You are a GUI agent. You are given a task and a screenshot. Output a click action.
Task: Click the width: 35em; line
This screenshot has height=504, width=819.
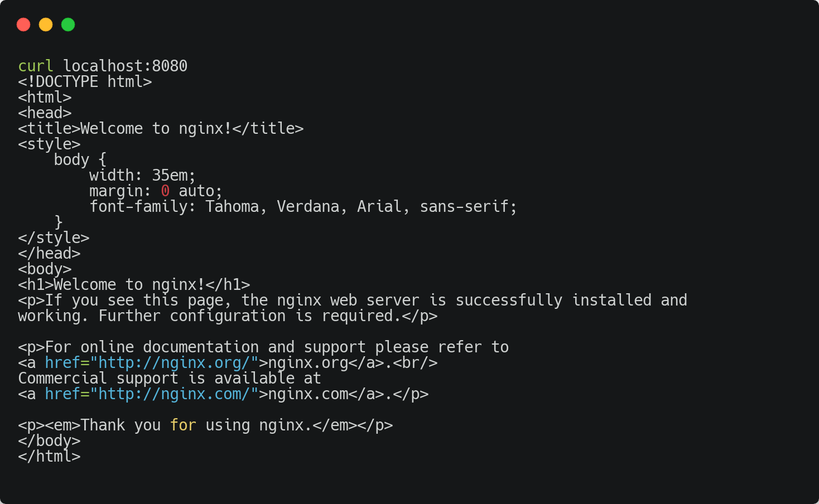(x=143, y=176)
